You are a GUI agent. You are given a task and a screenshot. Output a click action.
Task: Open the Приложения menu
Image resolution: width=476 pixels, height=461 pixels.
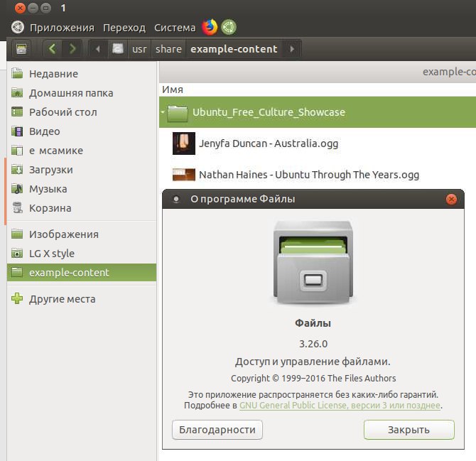click(x=62, y=28)
